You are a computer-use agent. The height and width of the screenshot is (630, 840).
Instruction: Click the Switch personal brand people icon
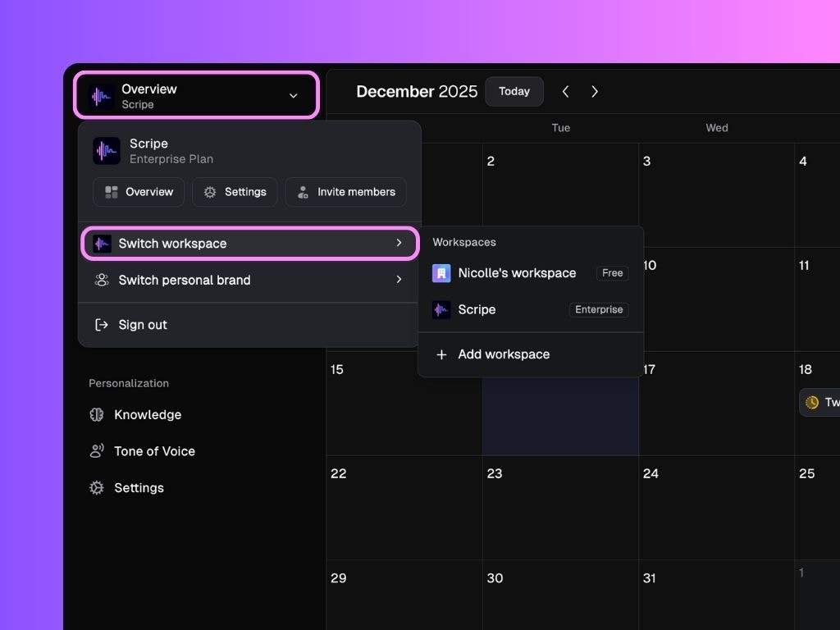pos(102,280)
